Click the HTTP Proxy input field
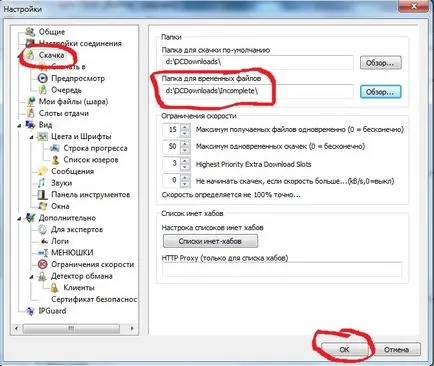The image size is (434, 366). pyautogui.click(x=282, y=269)
